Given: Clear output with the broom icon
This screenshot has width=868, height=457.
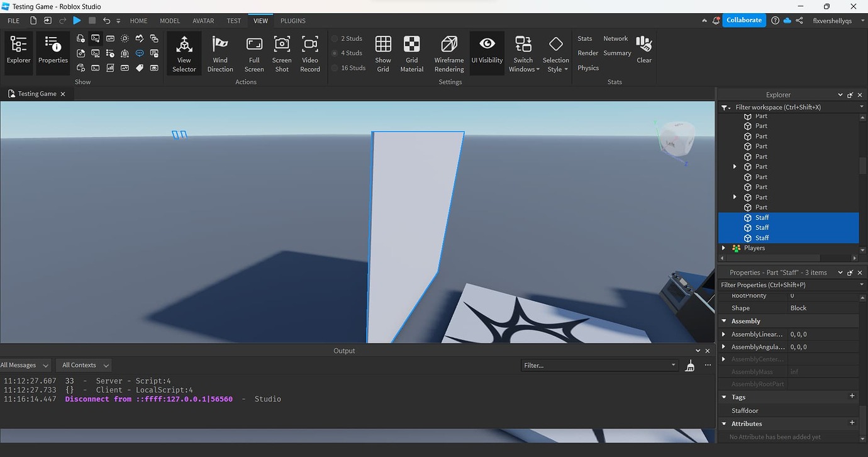Looking at the screenshot, I should pyautogui.click(x=690, y=365).
